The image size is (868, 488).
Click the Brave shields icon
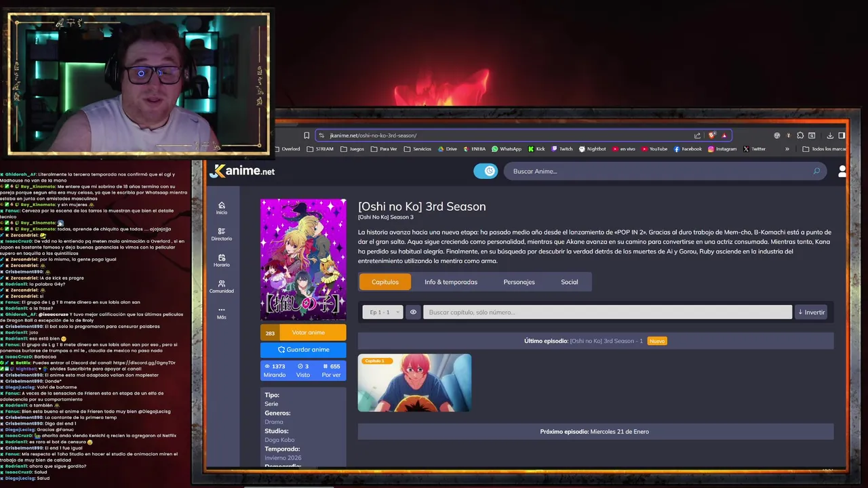point(711,136)
